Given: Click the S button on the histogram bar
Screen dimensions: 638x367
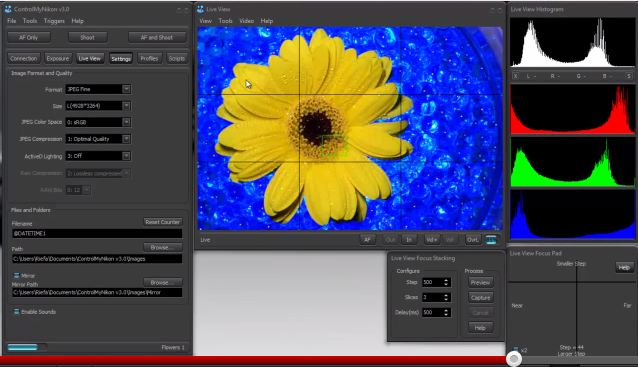Looking at the screenshot, I should pyautogui.click(x=629, y=76).
